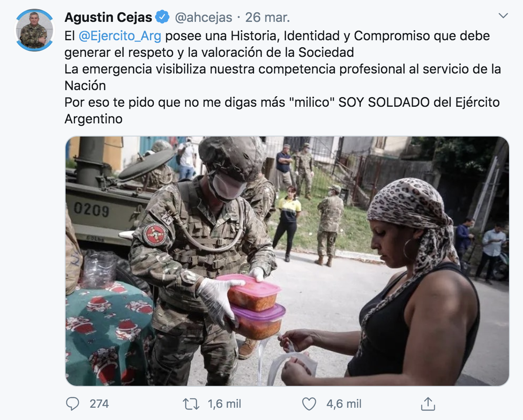Like the tweet with heart icon
Viewport: 523px width, 420px height.
coord(309,404)
